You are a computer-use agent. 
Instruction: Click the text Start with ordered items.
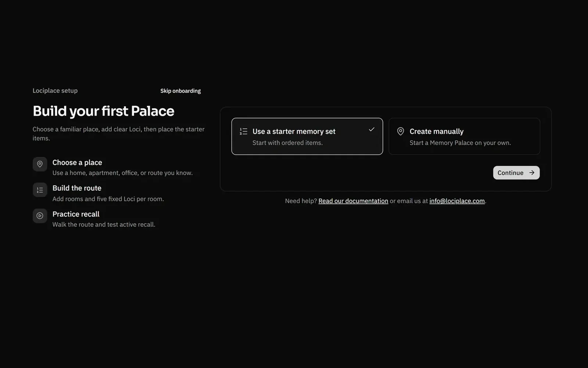(x=287, y=143)
